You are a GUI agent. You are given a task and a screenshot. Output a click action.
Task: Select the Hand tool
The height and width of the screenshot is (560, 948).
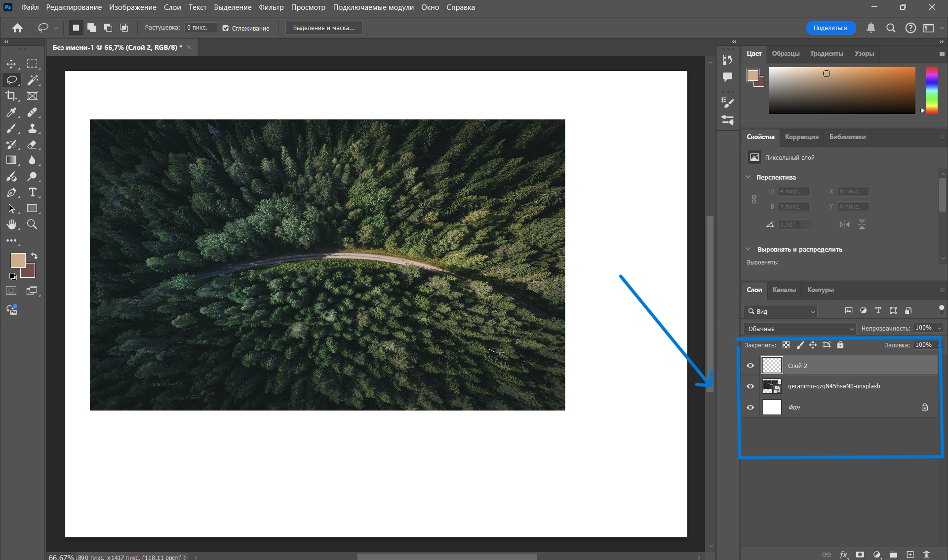tap(11, 224)
